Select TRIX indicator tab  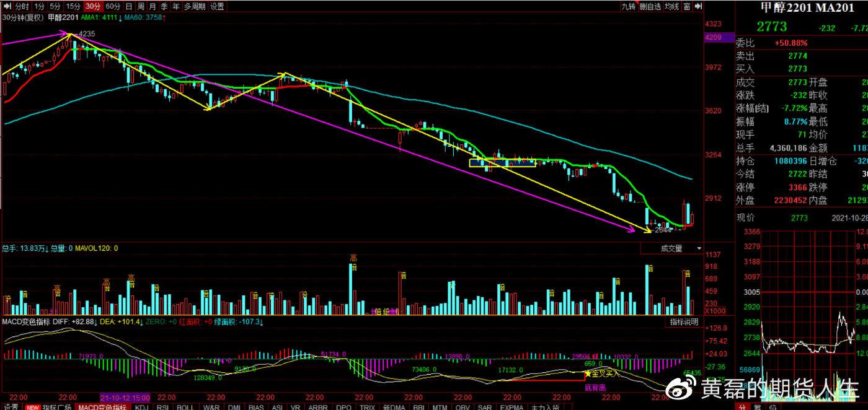(x=367, y=407)
